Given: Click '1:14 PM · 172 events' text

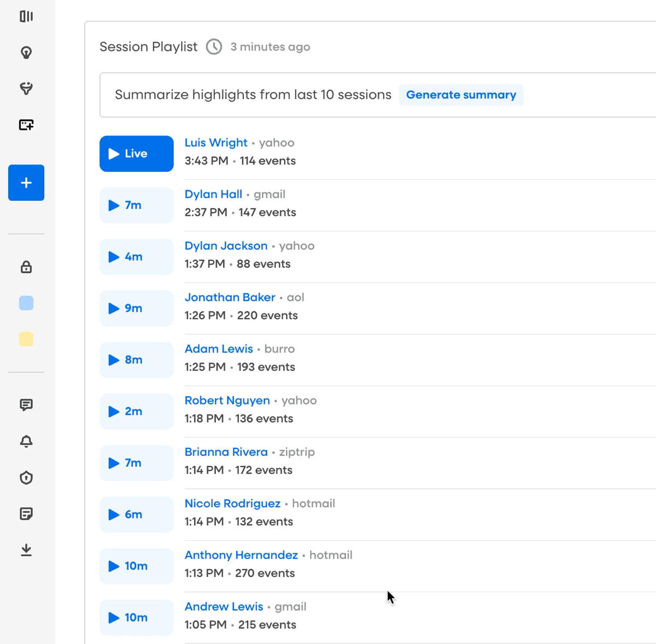Looking at the screenshot, I should click(238, 470).
